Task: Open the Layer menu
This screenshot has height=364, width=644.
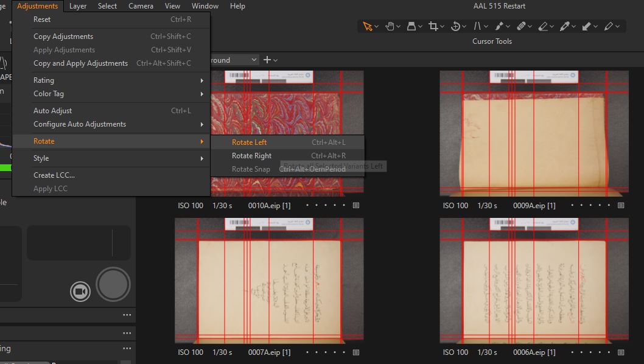Action: tap(78, 6)
